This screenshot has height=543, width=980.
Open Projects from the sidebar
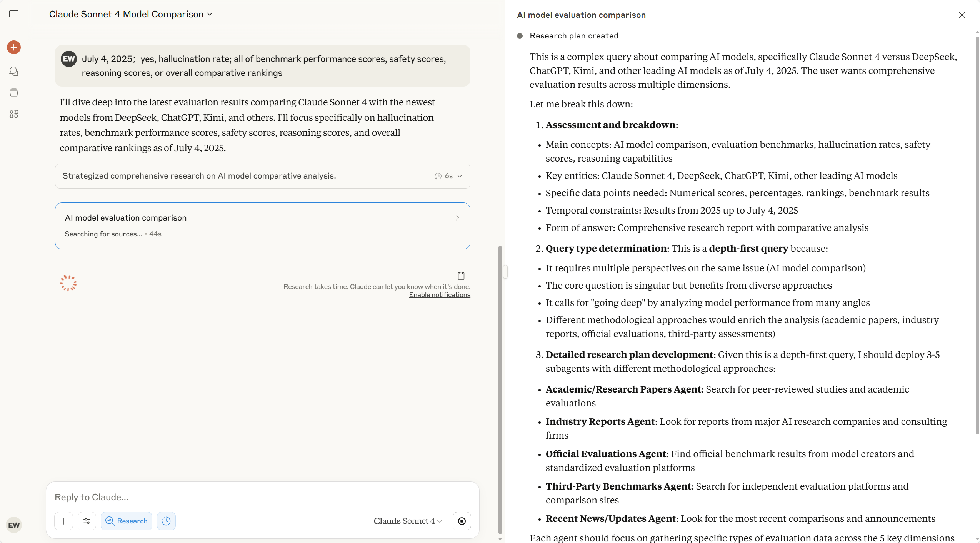(14, 92)
